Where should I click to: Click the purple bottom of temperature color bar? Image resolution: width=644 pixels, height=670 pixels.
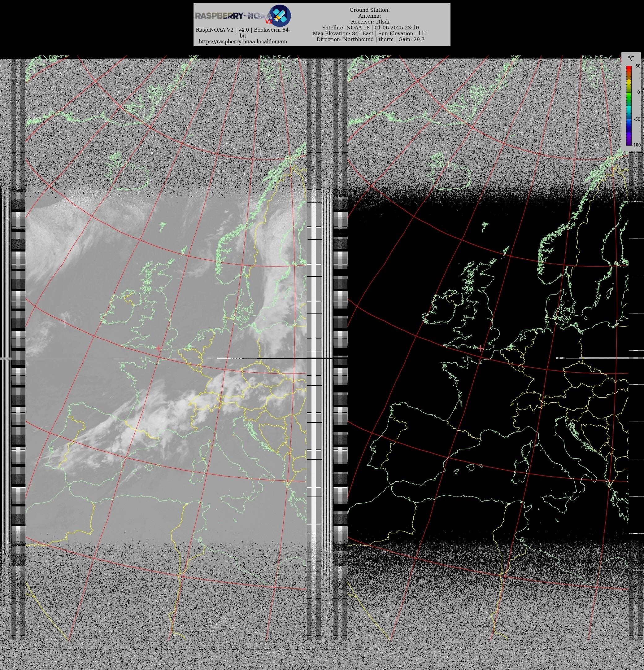(629, 139)
